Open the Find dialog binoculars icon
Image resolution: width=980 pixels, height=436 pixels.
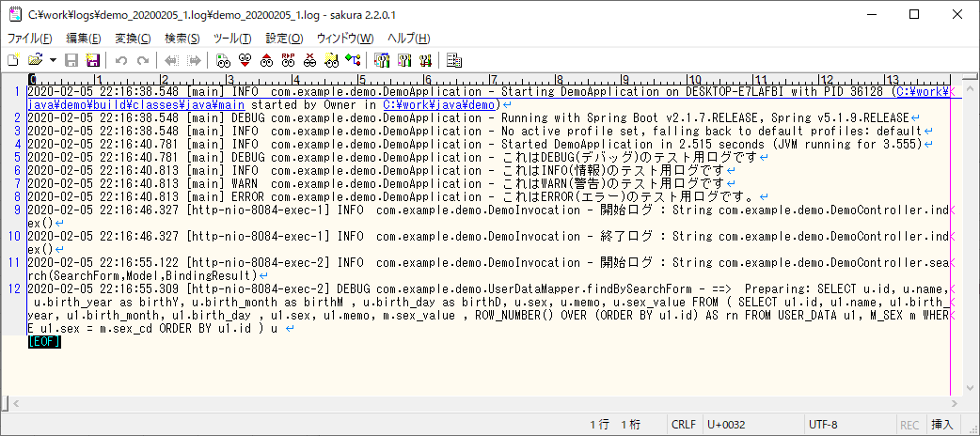[x=223, y=60]
